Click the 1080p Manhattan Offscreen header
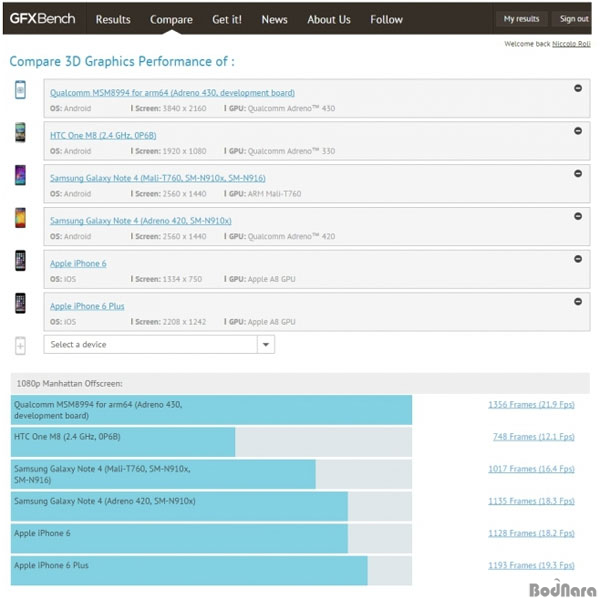 pos(300,383)
